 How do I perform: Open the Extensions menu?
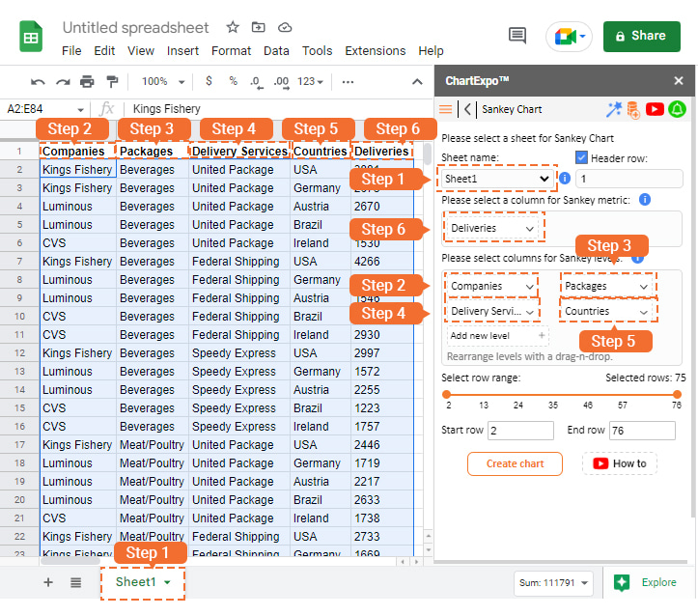tap(376, 51)
